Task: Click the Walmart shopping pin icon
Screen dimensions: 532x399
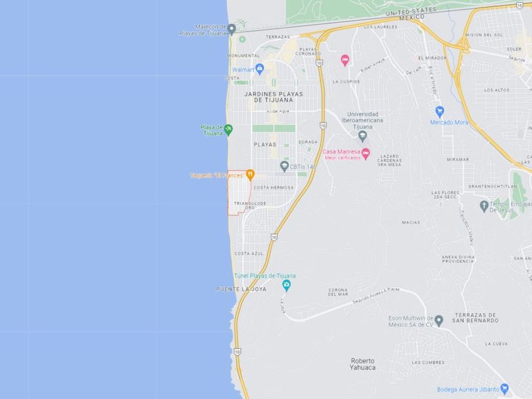Action: (x=260, y=69)
